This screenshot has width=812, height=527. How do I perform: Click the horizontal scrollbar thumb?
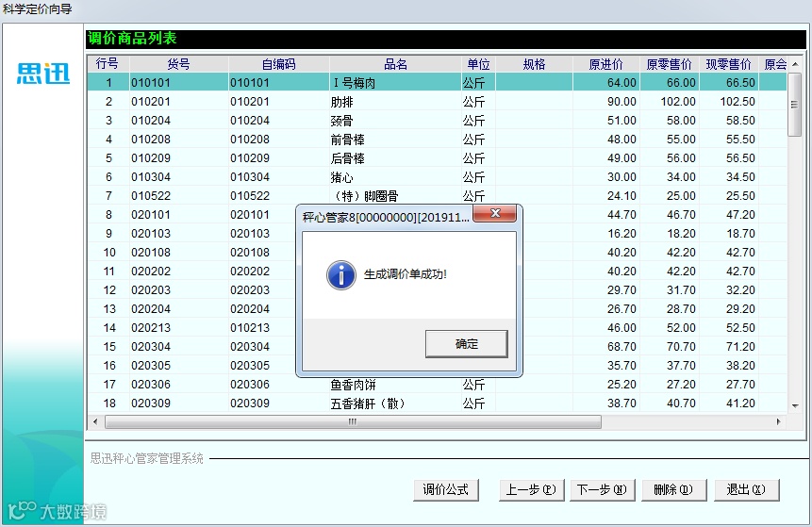tap(353, 422)
